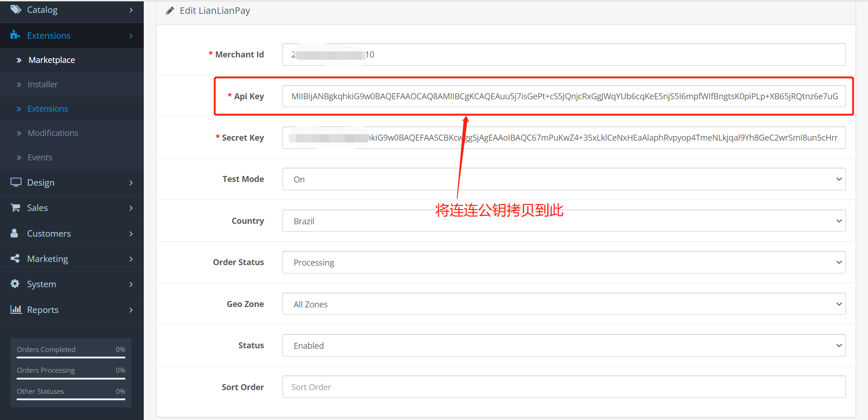Click the System gear icon
The height and width of the screenshot is (420, 868).
click(x=15, y=284)
